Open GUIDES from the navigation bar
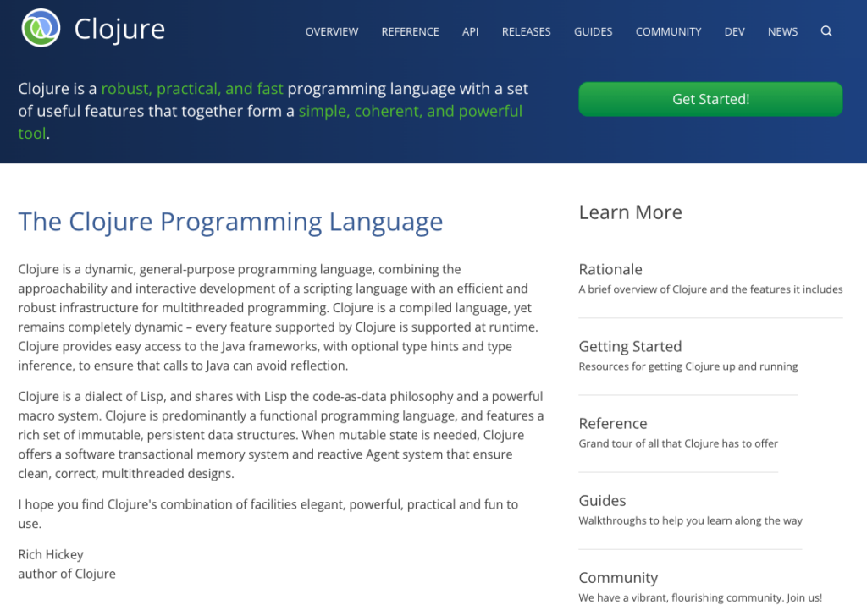The height and width of the screenshot is (616, 867). (593, 31)
